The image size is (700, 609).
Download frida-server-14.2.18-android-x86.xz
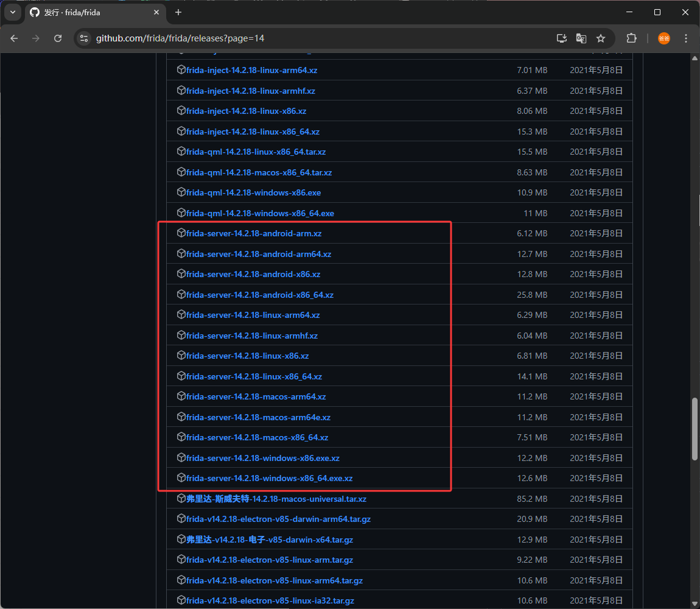[253, 274]
